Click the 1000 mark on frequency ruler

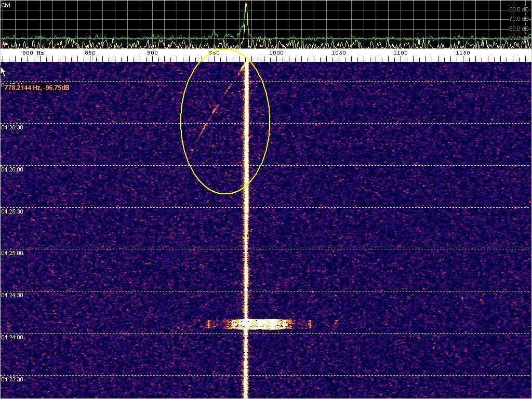coord(276,53)
